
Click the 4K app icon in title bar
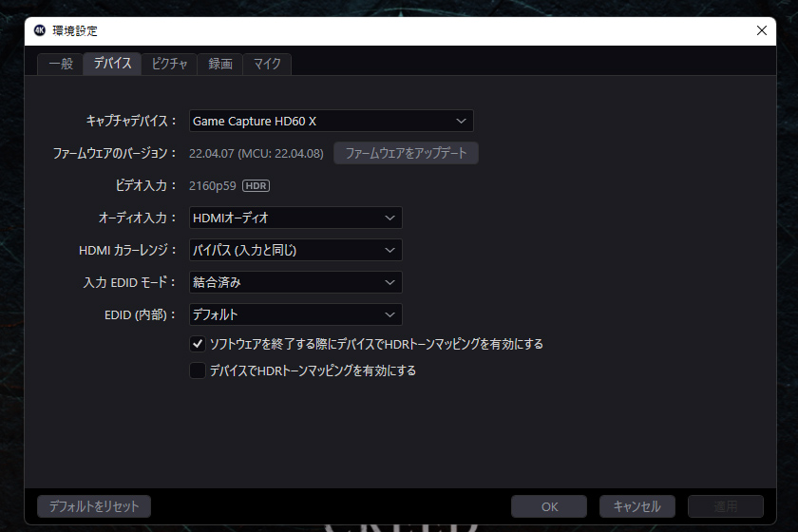[x=40, y=30]
